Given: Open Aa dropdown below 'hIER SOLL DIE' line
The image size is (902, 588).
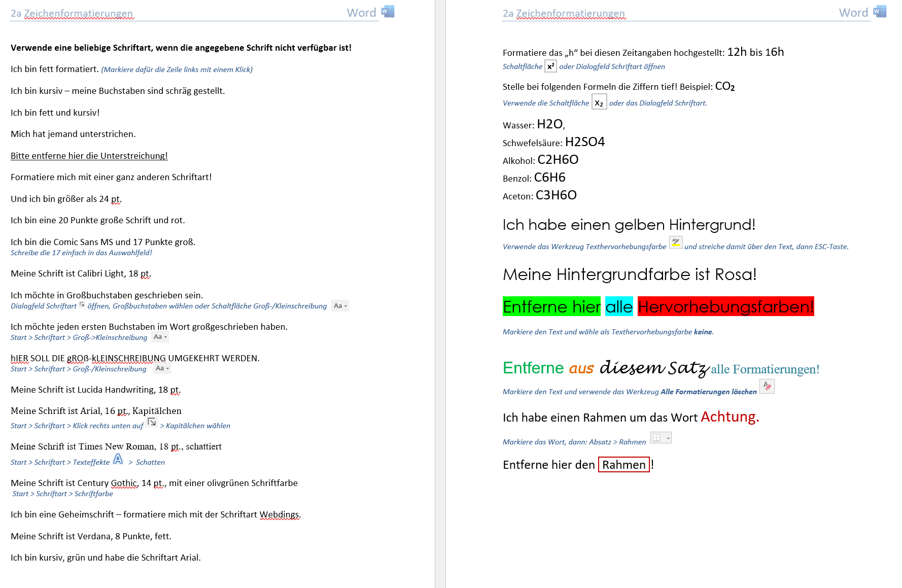Looking at the screenshot, I should pos(162,368).
